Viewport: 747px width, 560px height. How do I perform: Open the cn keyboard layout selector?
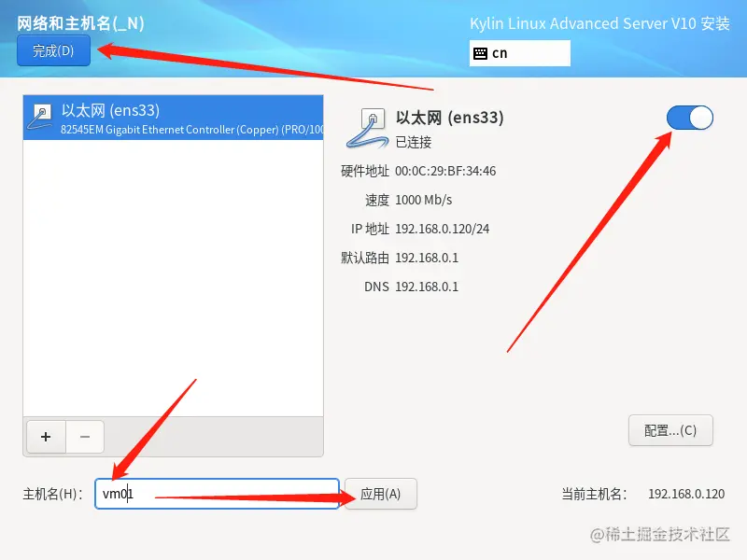coord(520,53)
